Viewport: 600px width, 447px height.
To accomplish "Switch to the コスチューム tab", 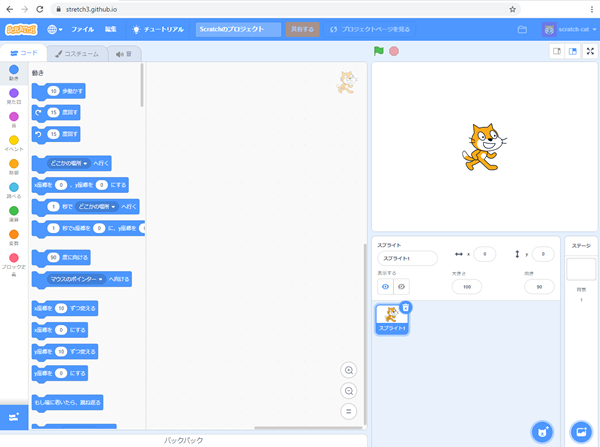I will (77, 54).
